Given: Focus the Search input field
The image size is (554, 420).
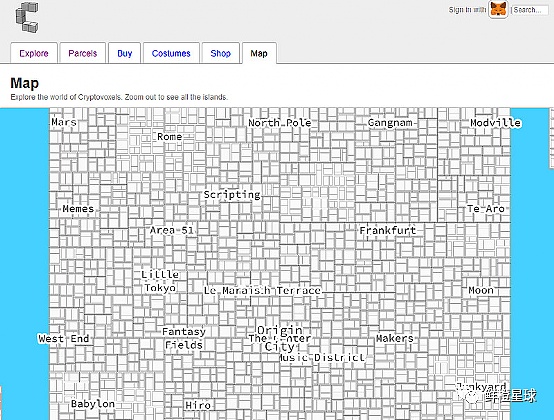Looking at the screenshot, I should pos(529,10).
